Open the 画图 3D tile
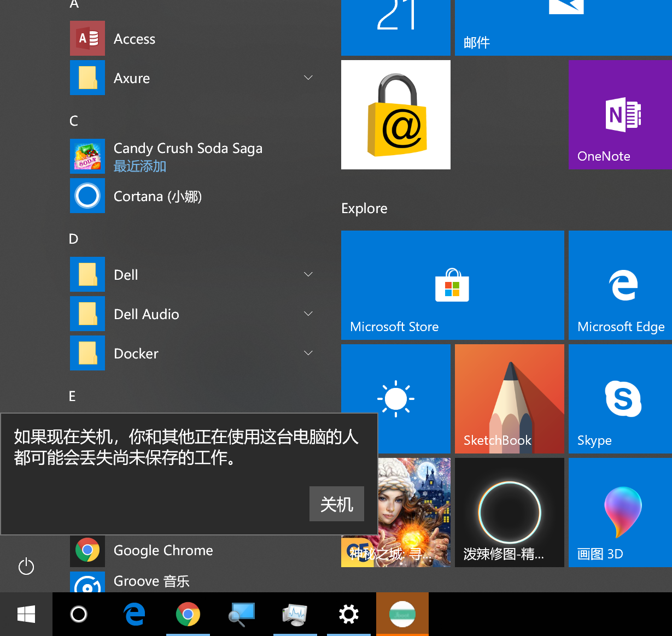Screen dimensions: 672x636 [x=620, y=513]
